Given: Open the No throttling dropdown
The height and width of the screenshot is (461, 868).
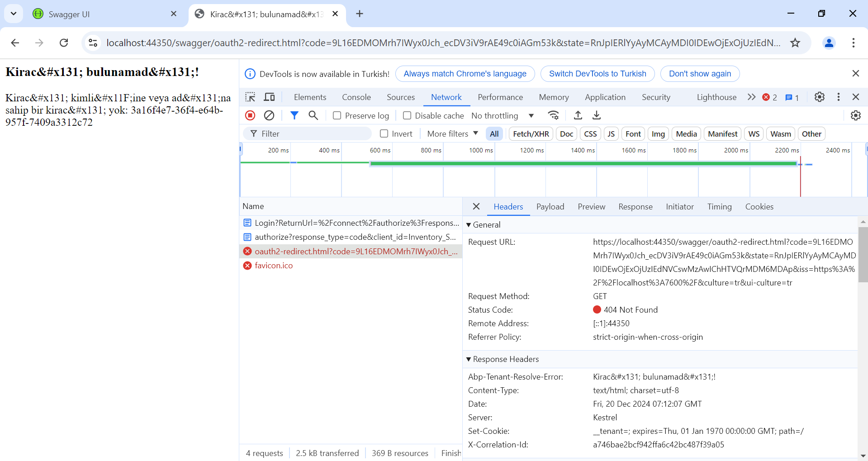Looking at the screenshot, I should (x=503, y=115).
